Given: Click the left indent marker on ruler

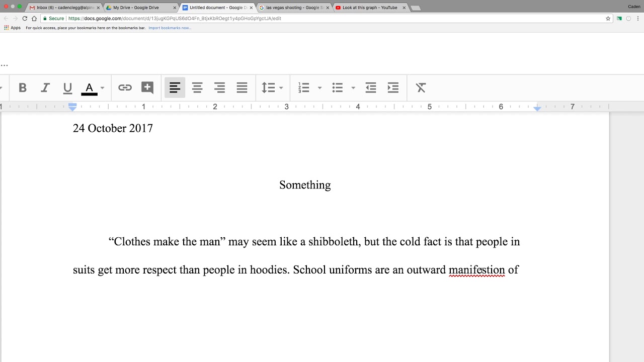Looking at the screenshot, I should [72, 107].
